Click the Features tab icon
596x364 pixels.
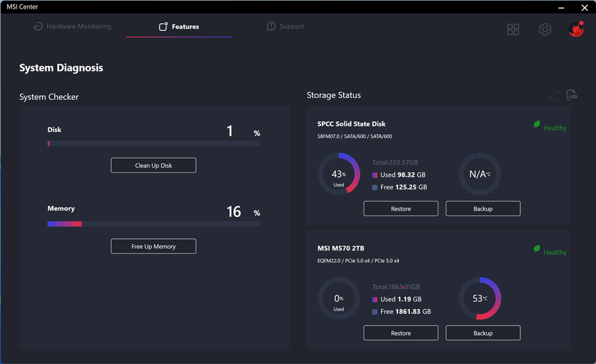coord(163,26)
